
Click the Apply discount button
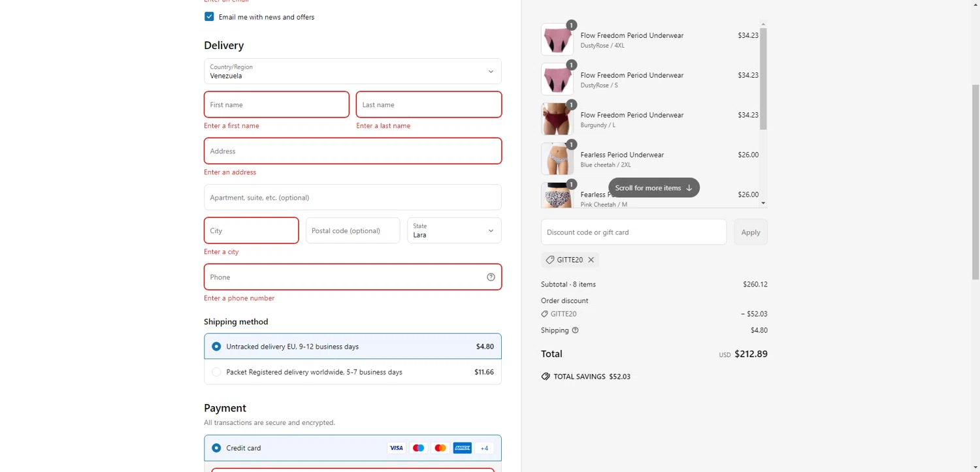(751, 232)
